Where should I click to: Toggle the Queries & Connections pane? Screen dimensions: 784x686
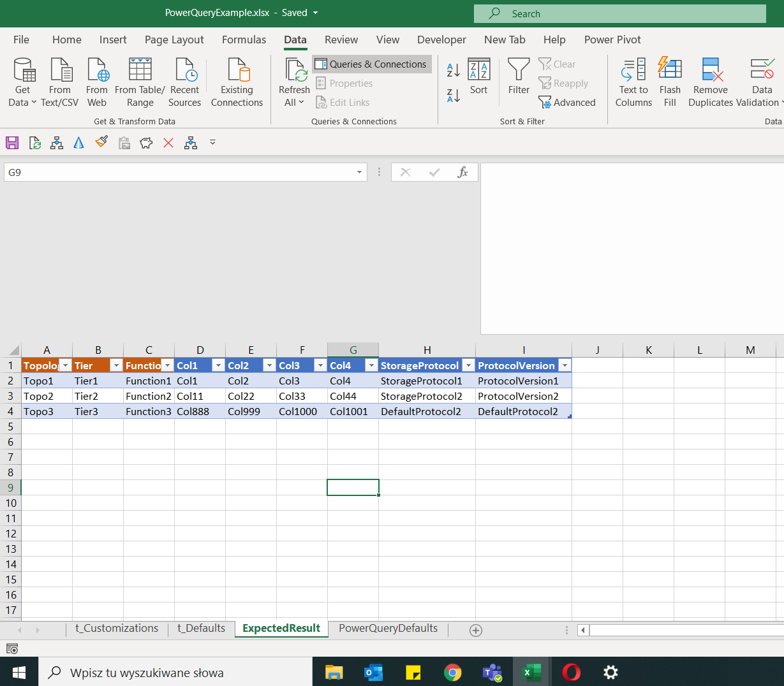click(371, 64)
